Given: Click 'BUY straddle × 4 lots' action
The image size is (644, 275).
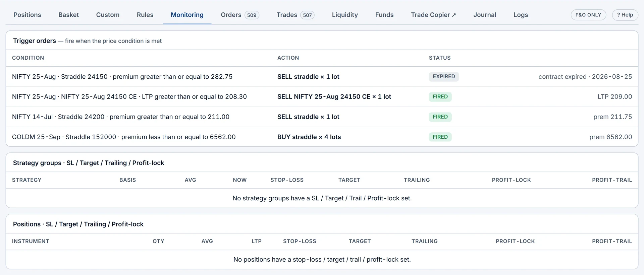Looking at the screenshot, I should (x=309, y=137).
